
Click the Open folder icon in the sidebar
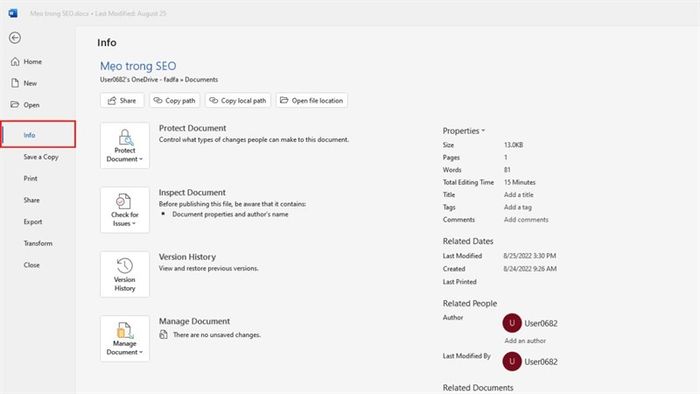pos(15,104)
